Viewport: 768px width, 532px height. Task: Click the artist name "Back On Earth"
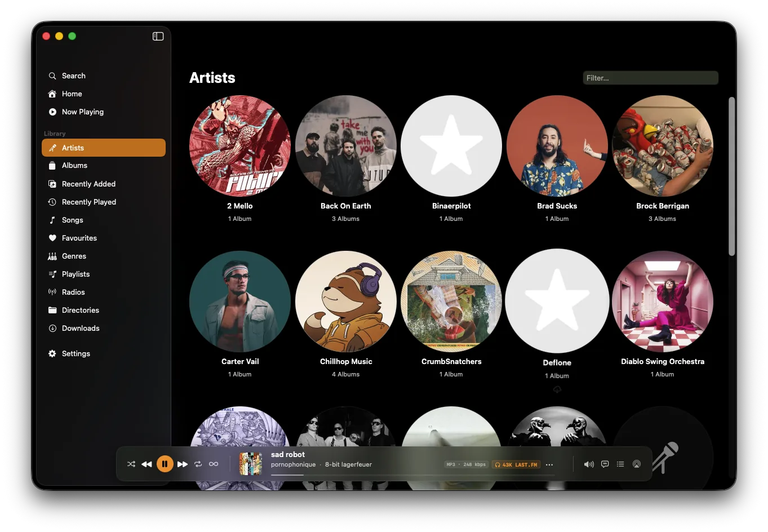point(346,206)
